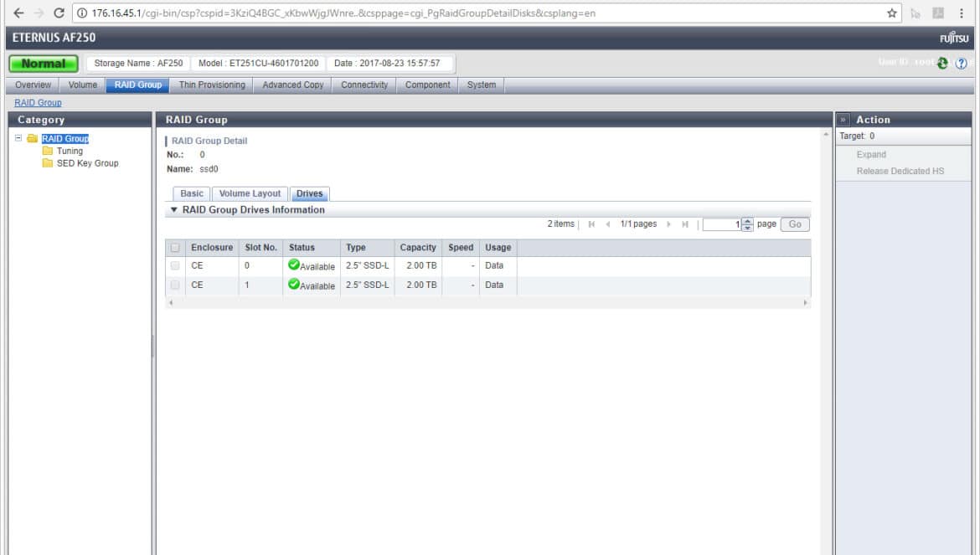The image size is (980, 555).
Task: Switch to the Basic detail tab
Action: click(192, 193)
